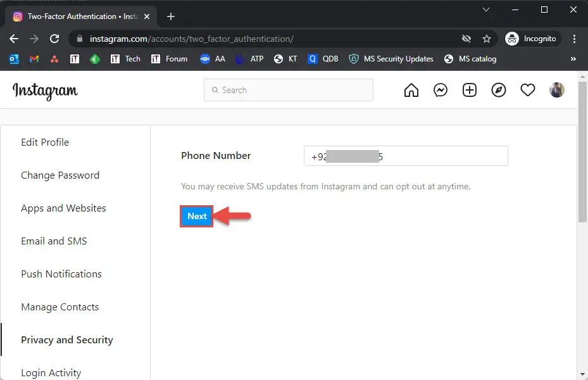Open the red dots bookmark icon
The width and height of the screenshot is (588, 380).
pyautogui.click(x=54, y=59)
